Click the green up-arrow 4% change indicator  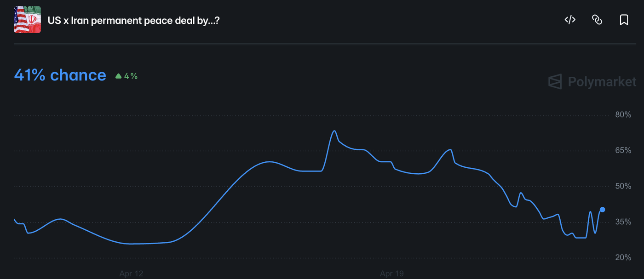[126, 76]
